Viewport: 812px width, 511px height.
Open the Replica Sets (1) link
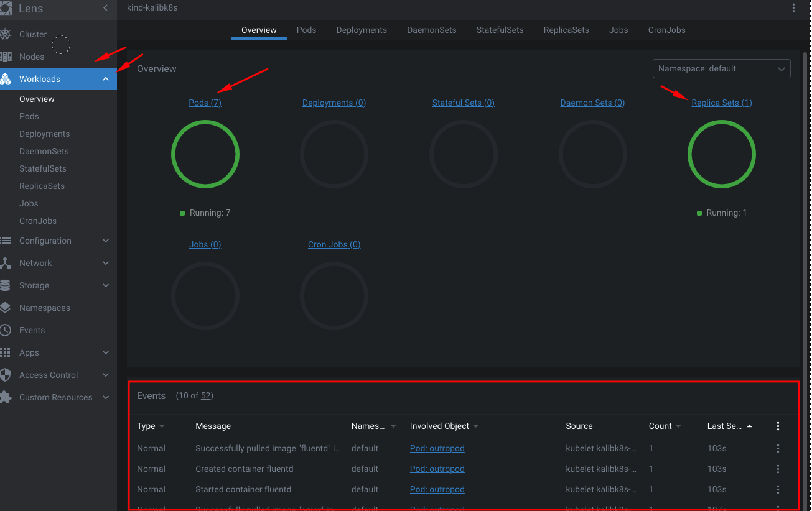point(721,103)
